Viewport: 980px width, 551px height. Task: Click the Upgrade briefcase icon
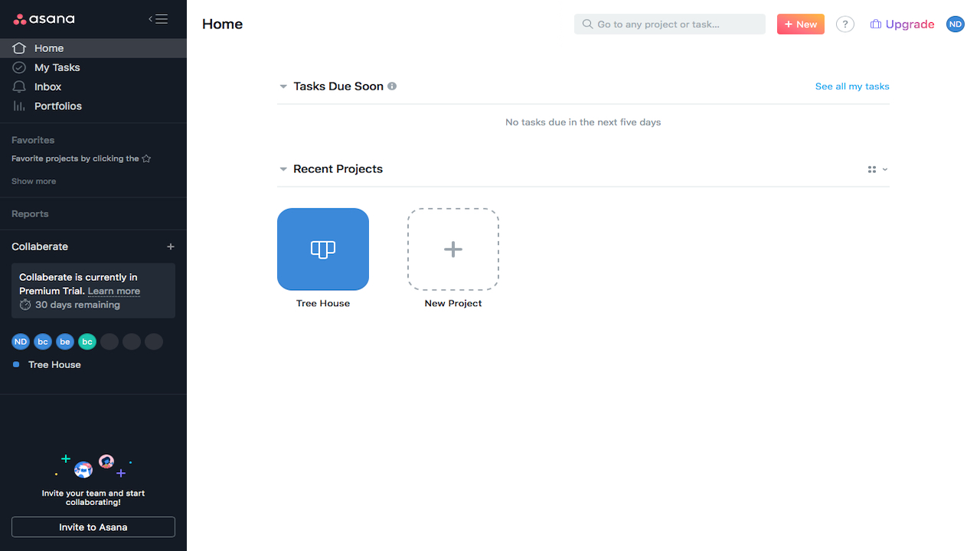click(x=876, y=24)
